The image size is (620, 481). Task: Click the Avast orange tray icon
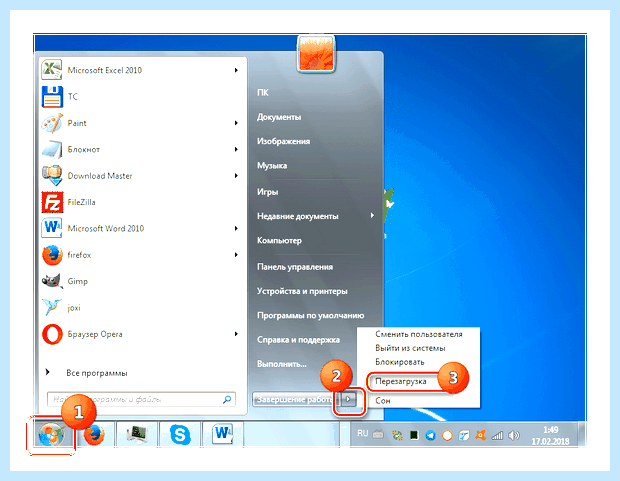480,436
